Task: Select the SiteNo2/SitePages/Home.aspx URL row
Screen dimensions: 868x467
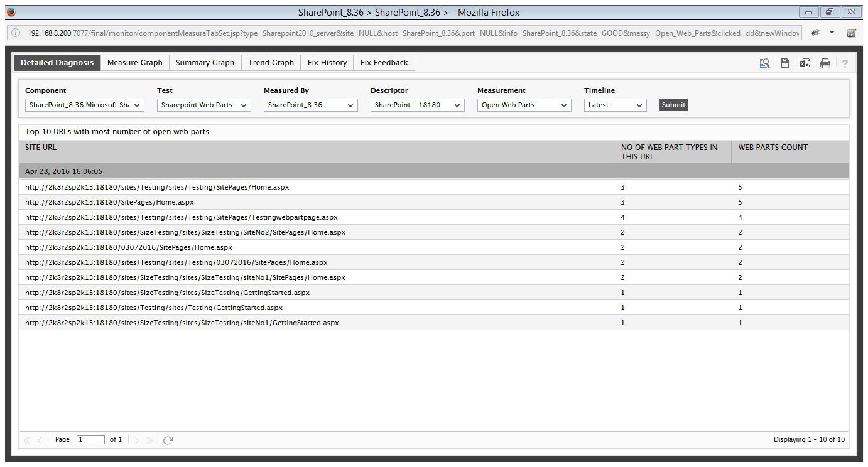Action: (x=434, y=232)
